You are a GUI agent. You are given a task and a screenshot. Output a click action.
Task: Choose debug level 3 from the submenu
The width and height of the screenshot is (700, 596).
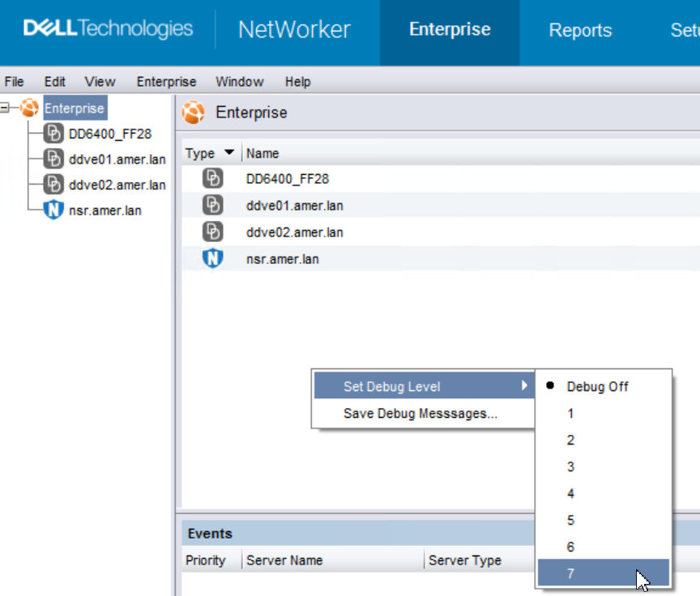pos(570,466)
